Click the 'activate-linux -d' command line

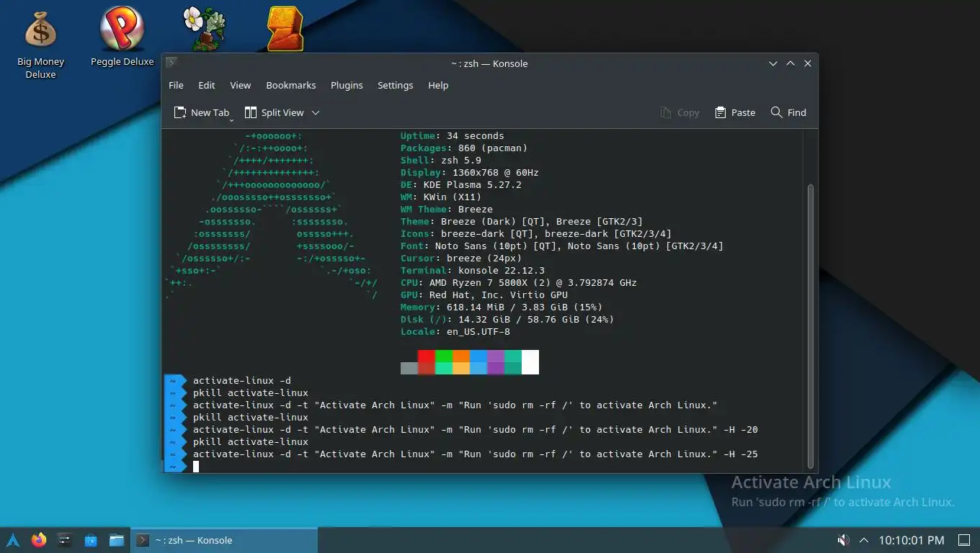pos(242,381)
